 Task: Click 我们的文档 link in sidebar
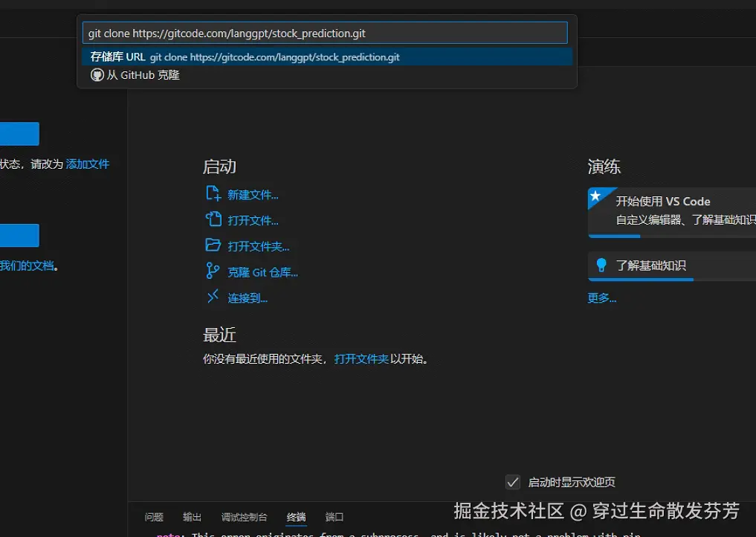pyautogui.click(x=27, y=266)
